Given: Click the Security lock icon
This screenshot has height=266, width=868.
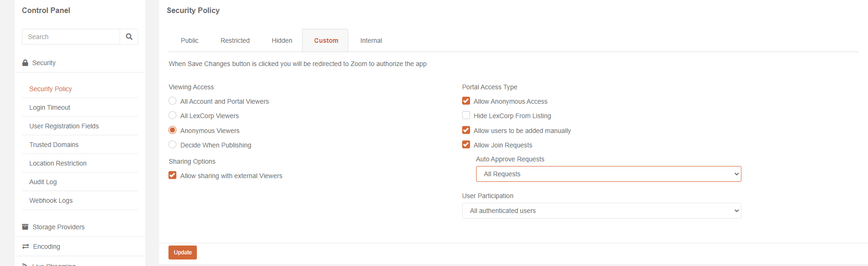Looking at the screenshot, I should 25,63.
